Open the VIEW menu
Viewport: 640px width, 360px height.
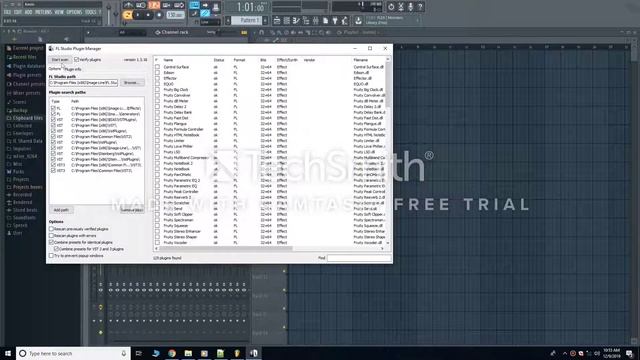pos(59,12)
